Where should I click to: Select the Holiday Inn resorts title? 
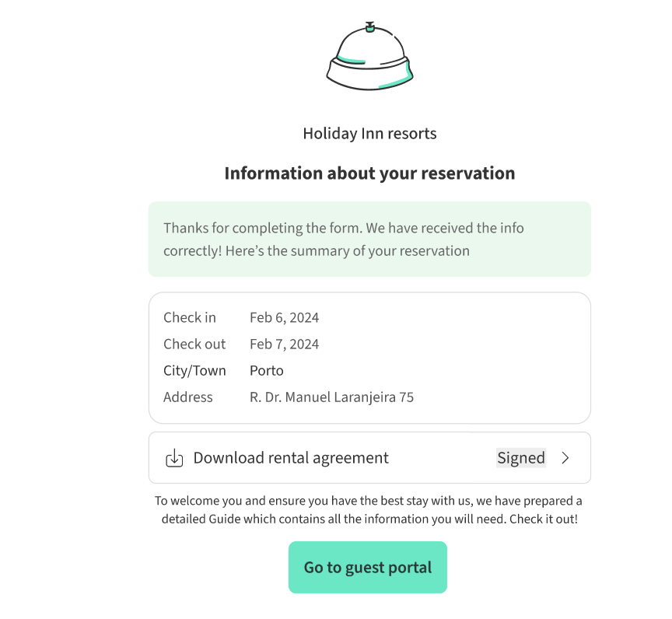[369, 134]
